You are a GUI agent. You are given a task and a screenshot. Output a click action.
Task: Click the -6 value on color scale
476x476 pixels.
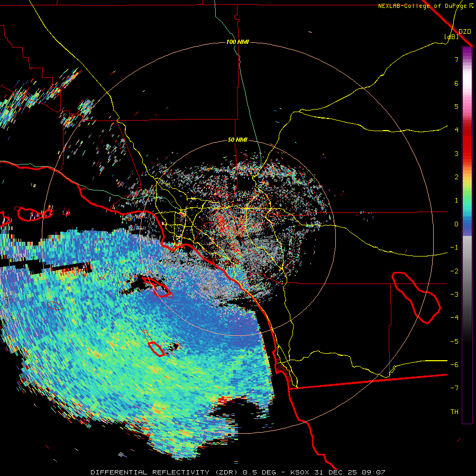click(x=454, y=365)
